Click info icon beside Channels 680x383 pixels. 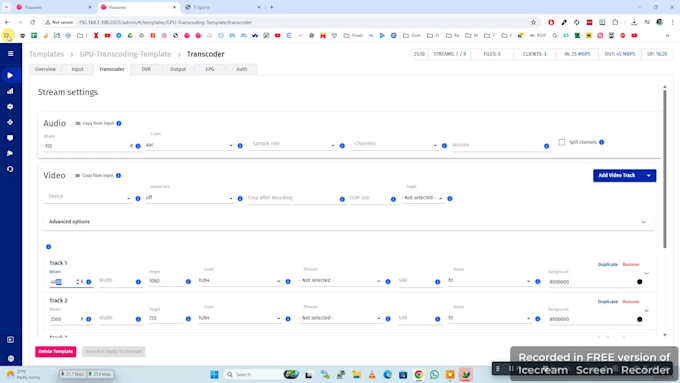tap(444, 146)
